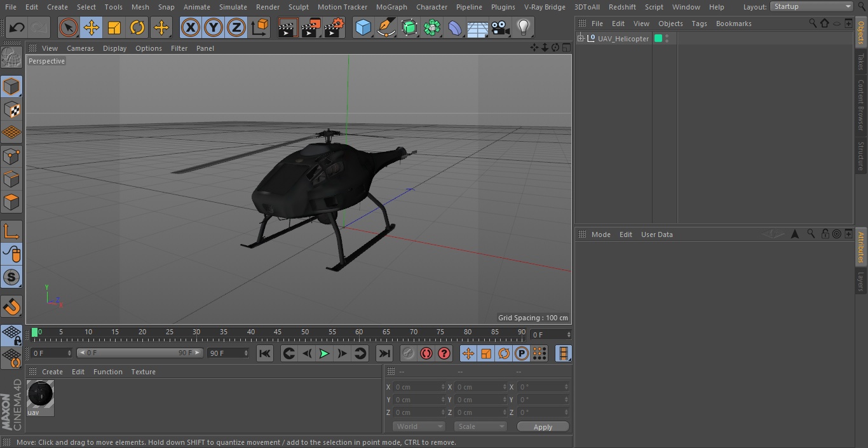Add a Light object

click(x=524, y=27)
